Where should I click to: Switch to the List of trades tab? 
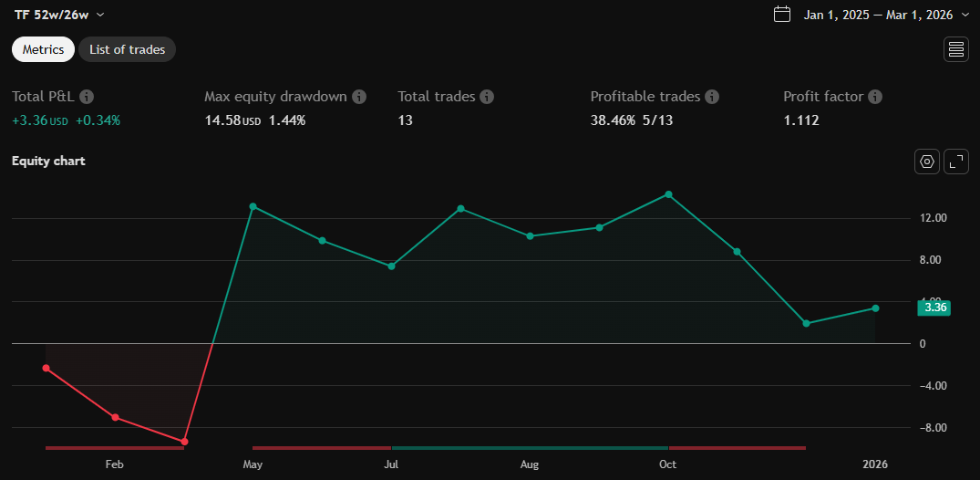127,49
